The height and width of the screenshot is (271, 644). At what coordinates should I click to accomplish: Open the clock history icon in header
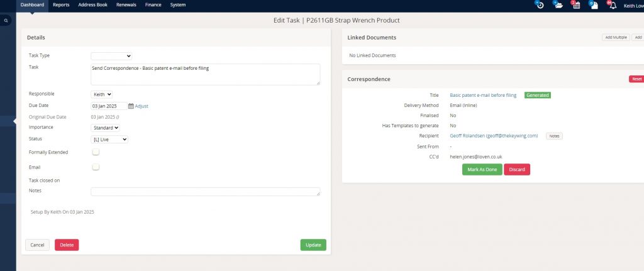[x=540, y=5]
